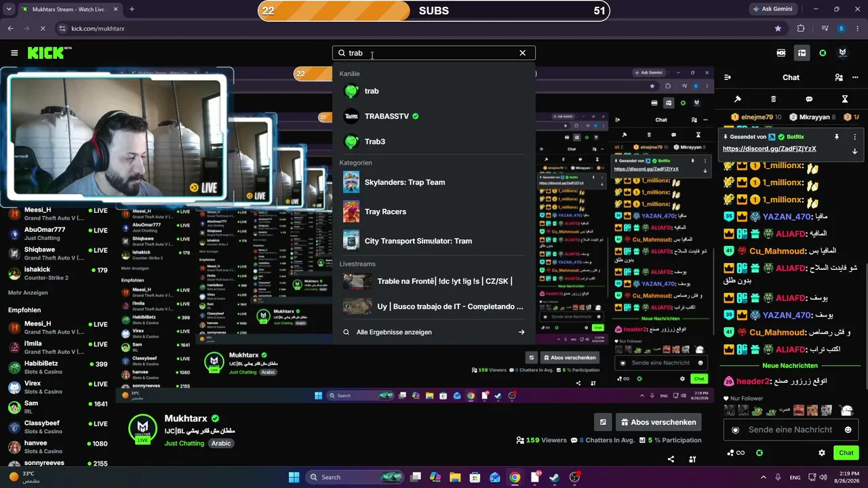Open the pinned discord.gg link

pos(769,149)
